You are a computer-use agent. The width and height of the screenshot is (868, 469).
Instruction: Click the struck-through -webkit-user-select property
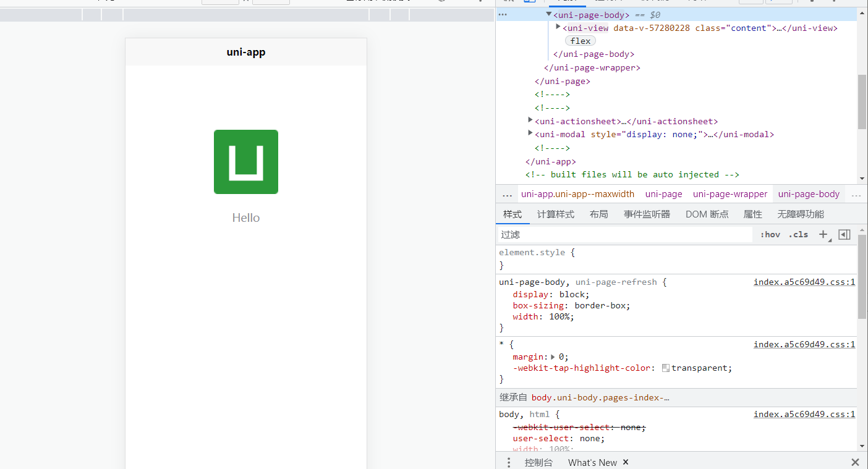[x=579, y=428]
